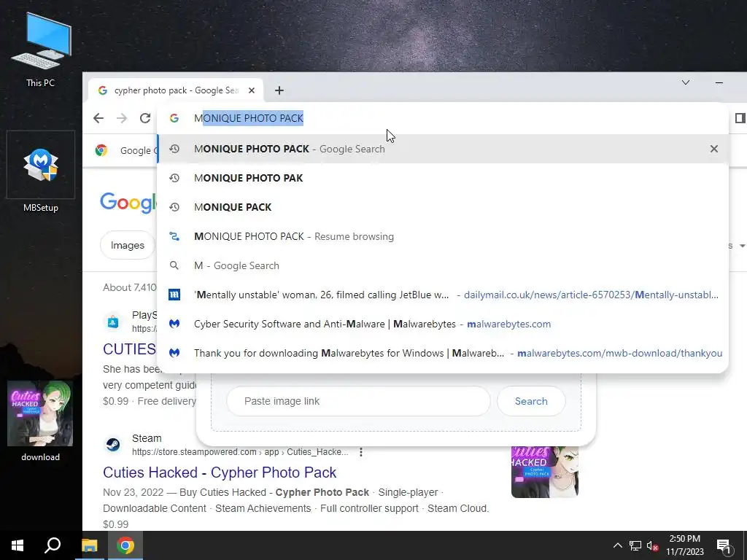Click magnifier icon beside M - Google Search
The image size is (747, 560).
click(x=174, y=265)
